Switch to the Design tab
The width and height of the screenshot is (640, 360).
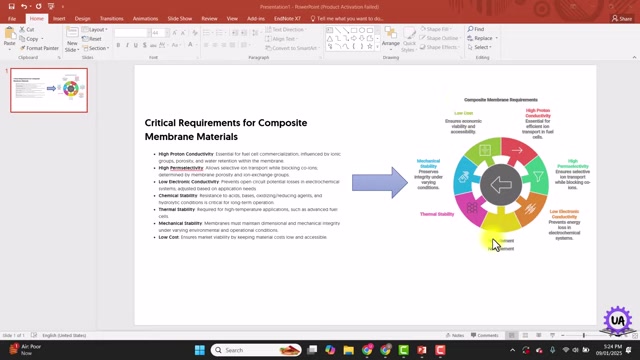(82, 19)
